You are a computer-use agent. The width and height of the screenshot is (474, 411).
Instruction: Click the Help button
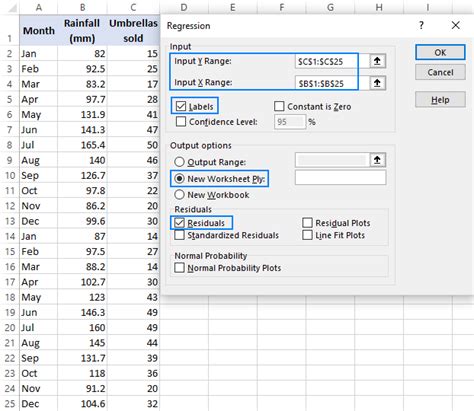pos(440,100)
